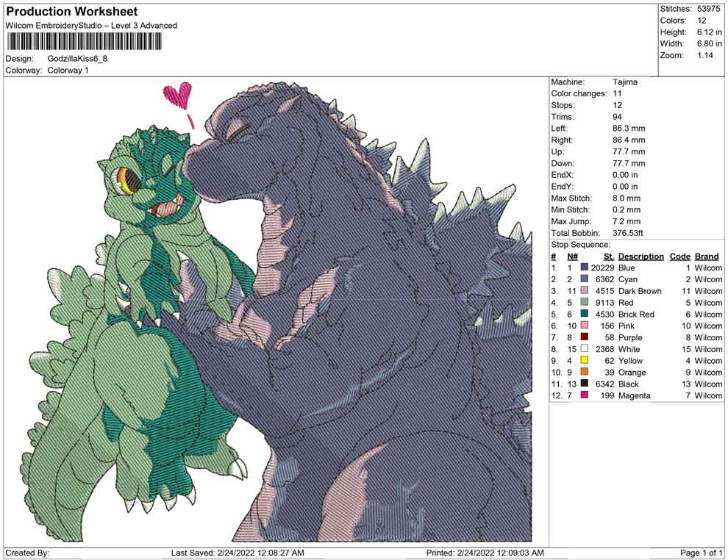Image resolution: width=728 pixels, height=560 pixels.
Task: Click the Dark Brown color swatch
Action: pos(584,291)
